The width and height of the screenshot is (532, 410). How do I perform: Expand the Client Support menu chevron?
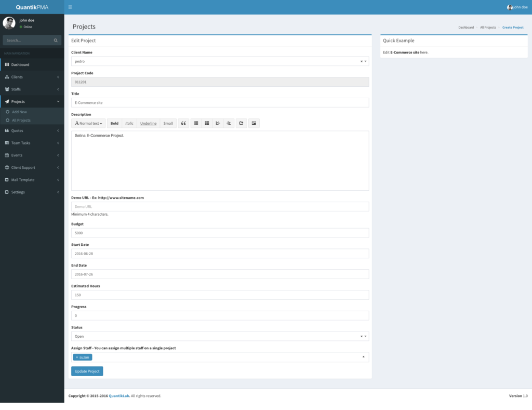58,167
